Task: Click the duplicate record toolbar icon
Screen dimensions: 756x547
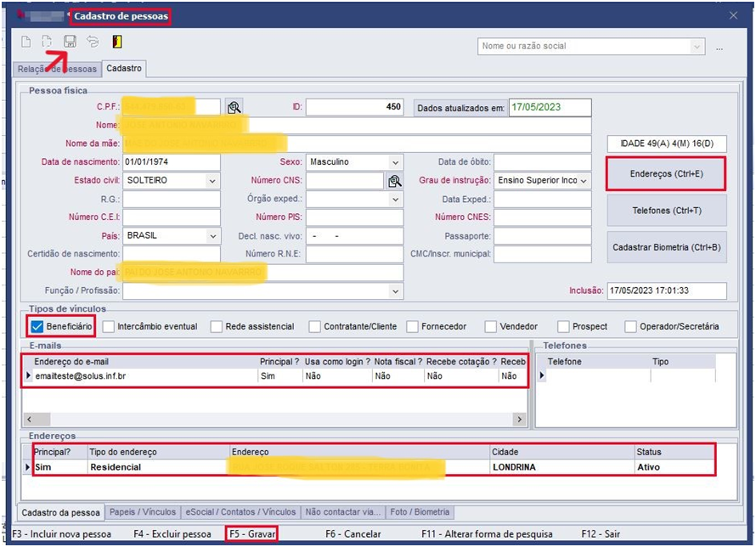Action: [x=47, y=42]
